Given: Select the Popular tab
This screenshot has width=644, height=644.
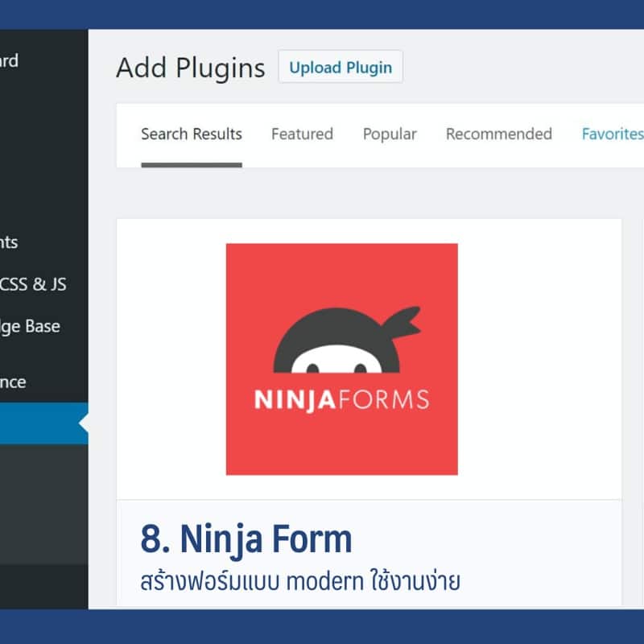Looking at the screenshot, I should [390, 134].
